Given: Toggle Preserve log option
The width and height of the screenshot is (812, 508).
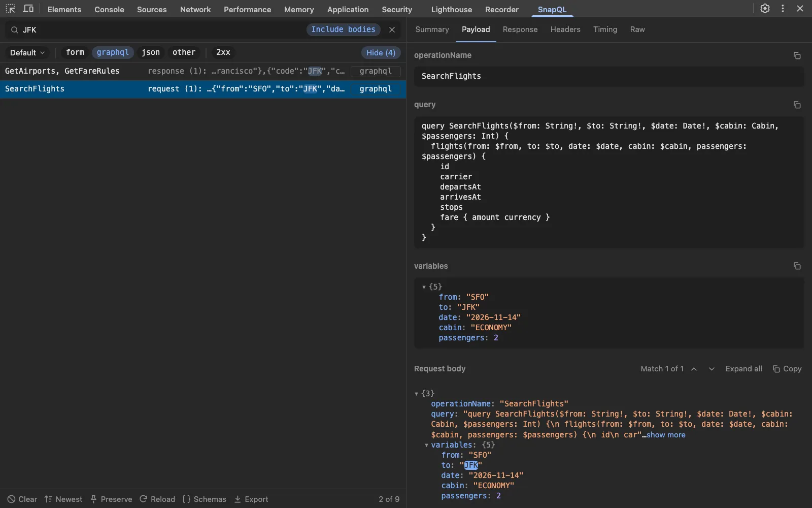Looking at the screenshot, I should (x=111, y=499).
